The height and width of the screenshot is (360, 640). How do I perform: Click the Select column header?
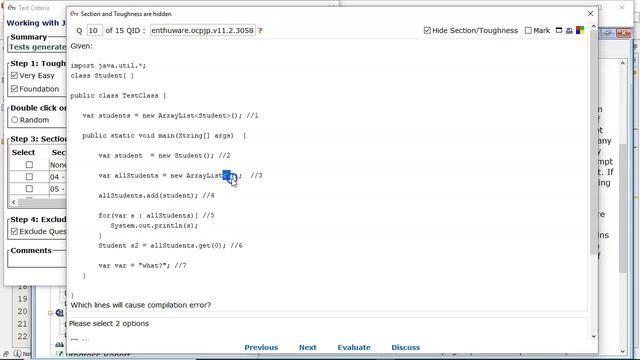pos(23,152)
